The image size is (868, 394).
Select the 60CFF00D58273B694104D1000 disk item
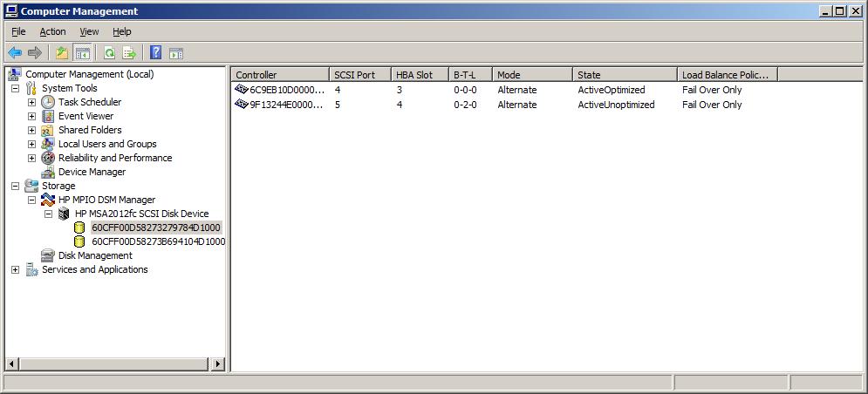(x=158, y=241)
